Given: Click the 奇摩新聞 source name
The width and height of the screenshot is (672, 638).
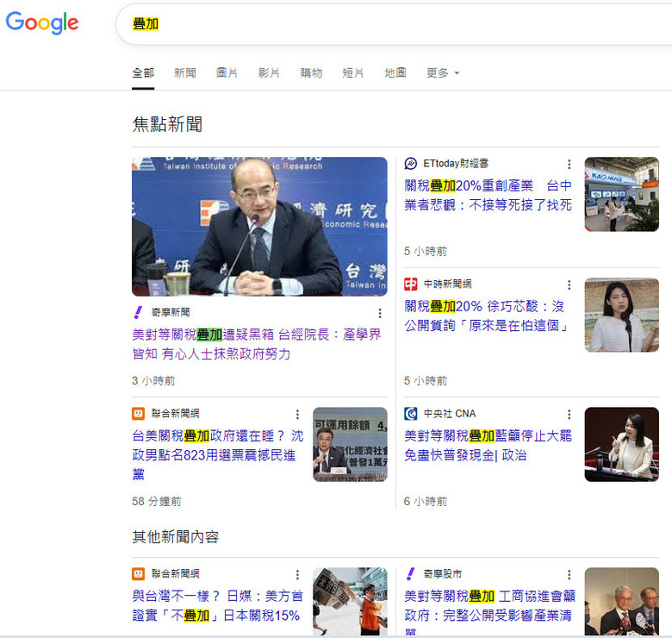Looking at the screenshot, I should click(x=171, y=312).
